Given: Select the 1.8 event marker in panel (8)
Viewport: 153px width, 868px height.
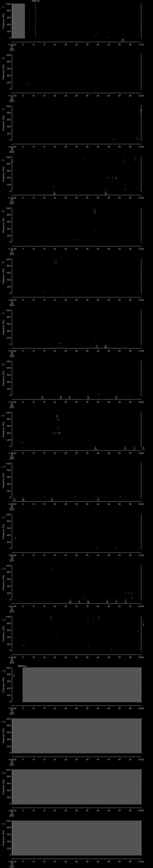Looking at the screenshot, I should tap(88, 398).
